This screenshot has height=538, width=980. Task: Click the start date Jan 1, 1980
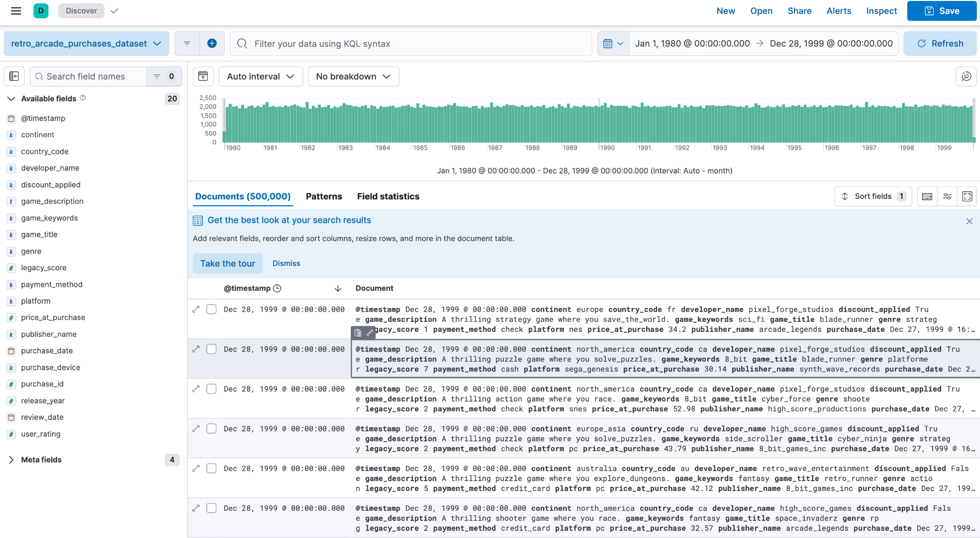pos(692,44)
